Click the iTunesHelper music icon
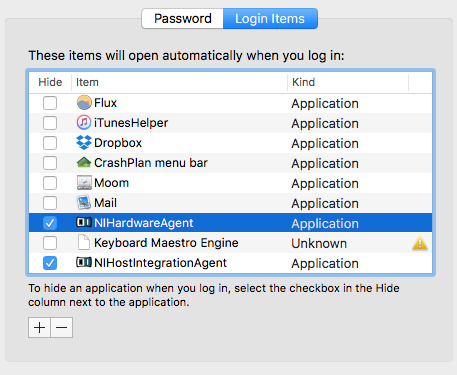This screenshot has width=457, height=375. point(84,122)
